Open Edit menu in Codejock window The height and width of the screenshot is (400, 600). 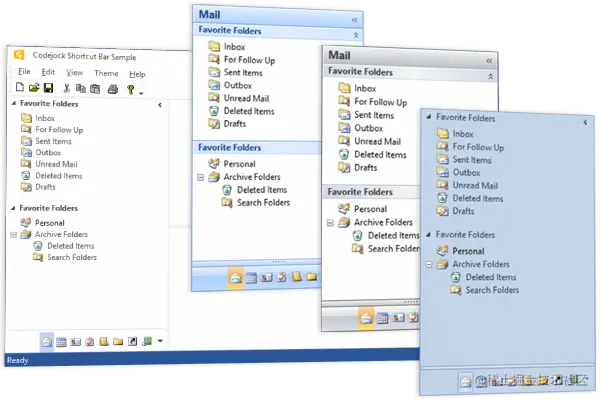48,72
